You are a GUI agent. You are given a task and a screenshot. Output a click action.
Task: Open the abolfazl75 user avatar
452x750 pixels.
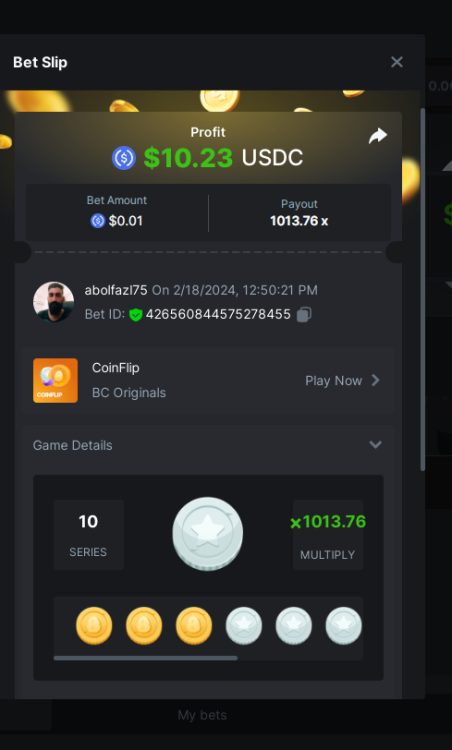point(54,302)
